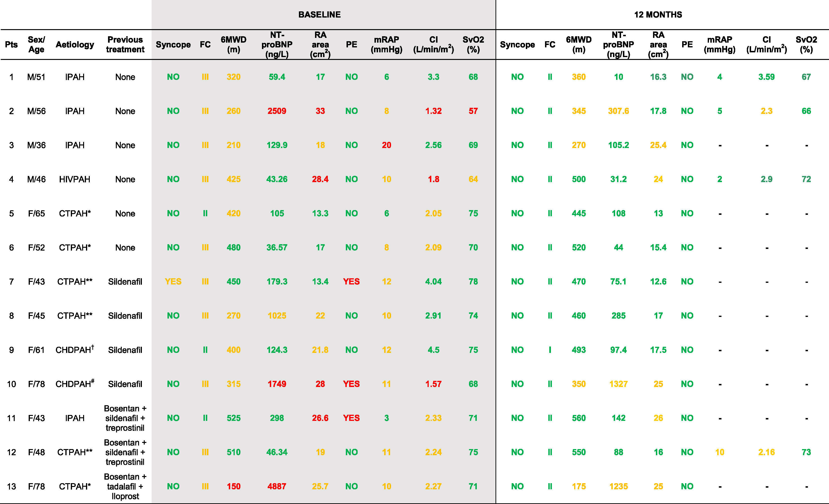
Task: Click the Sex/Age column header
Action: pyautogui.click(x=36, y=45)
